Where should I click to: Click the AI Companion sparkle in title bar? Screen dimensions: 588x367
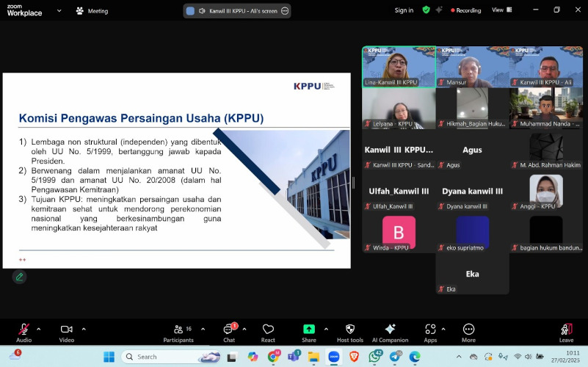[439, 10]
